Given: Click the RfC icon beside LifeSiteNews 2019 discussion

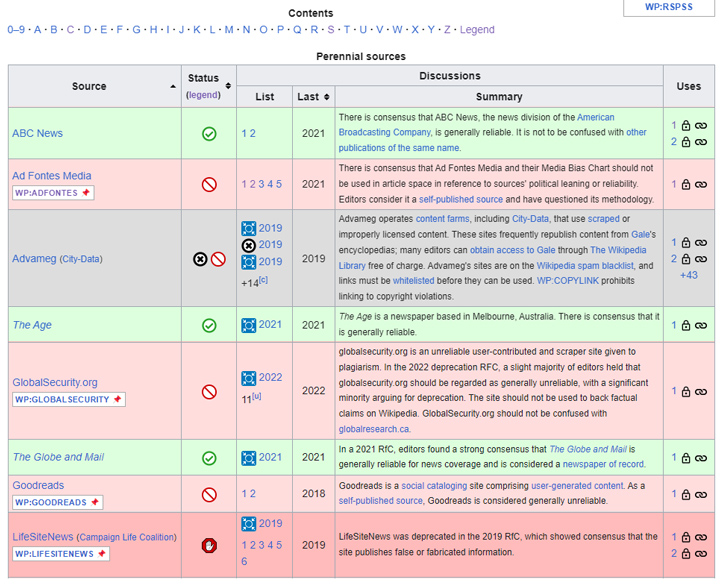Looking at the screenshot, I should (x=248, y=524).
